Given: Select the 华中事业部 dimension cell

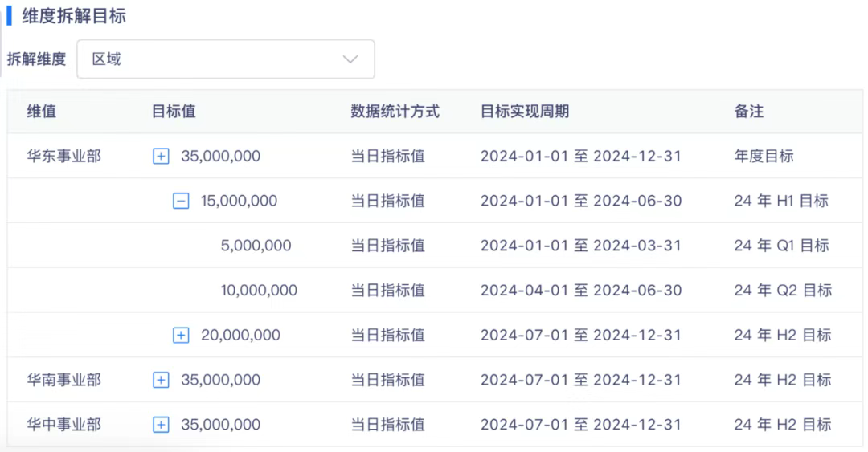Looking at the screenshot, I should 64,425.
